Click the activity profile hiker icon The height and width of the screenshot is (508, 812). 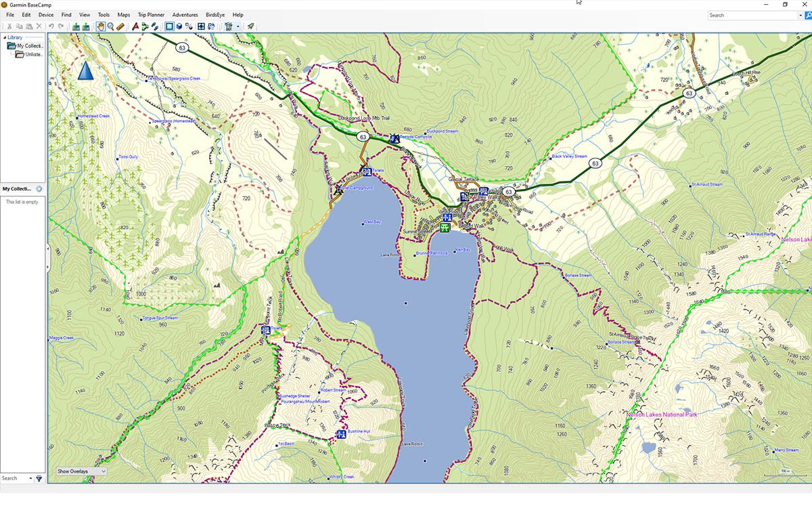pos(229,26)
